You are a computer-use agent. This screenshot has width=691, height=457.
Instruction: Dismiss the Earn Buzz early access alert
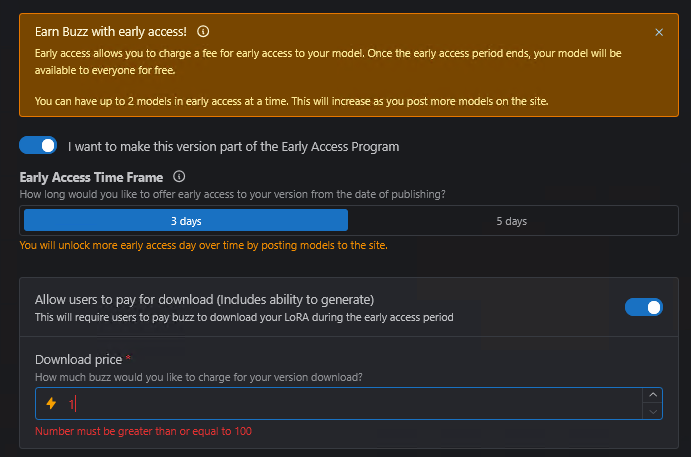(659, 32)
